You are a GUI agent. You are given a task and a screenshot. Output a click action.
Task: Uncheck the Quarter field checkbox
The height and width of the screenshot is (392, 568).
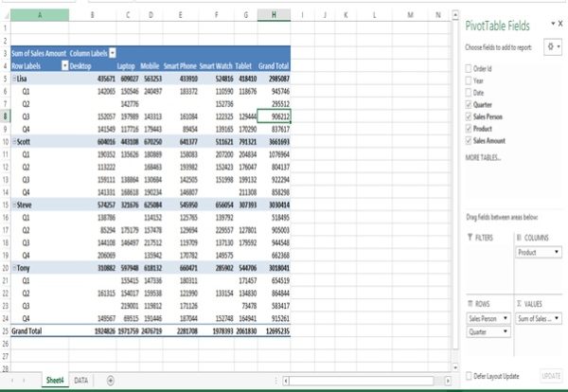point(469,104)
